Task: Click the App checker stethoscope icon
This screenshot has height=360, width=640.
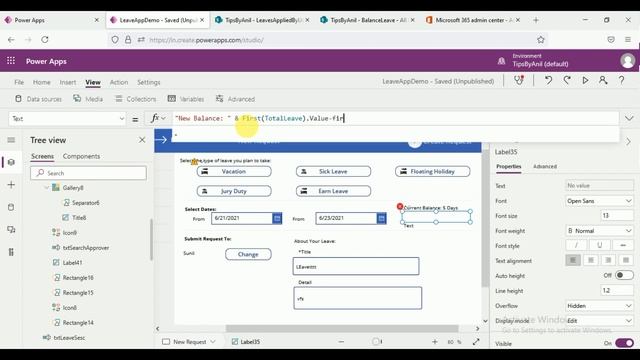Action: [519, 80]
